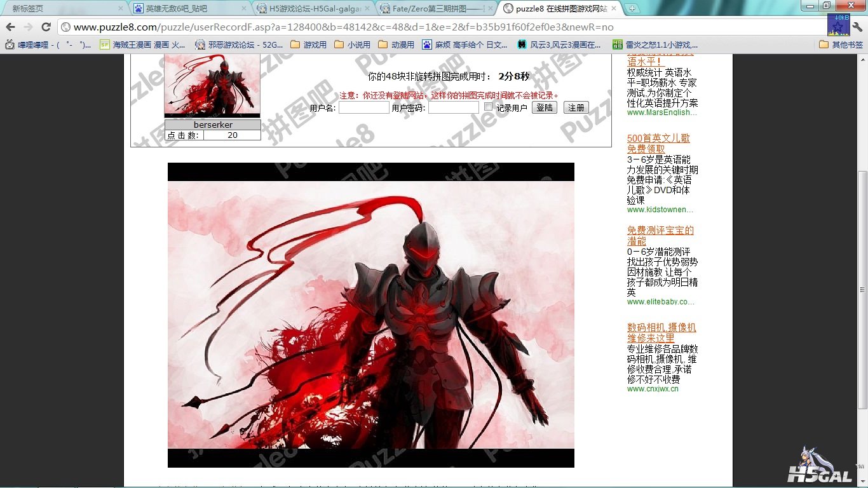Focus the 用户名 username field
868x488 pixels.
click(363, 108)
